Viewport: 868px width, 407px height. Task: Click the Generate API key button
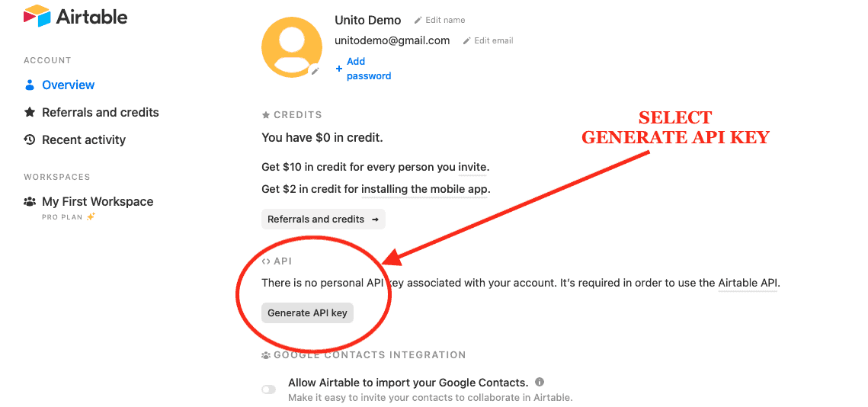click(307, 312)
